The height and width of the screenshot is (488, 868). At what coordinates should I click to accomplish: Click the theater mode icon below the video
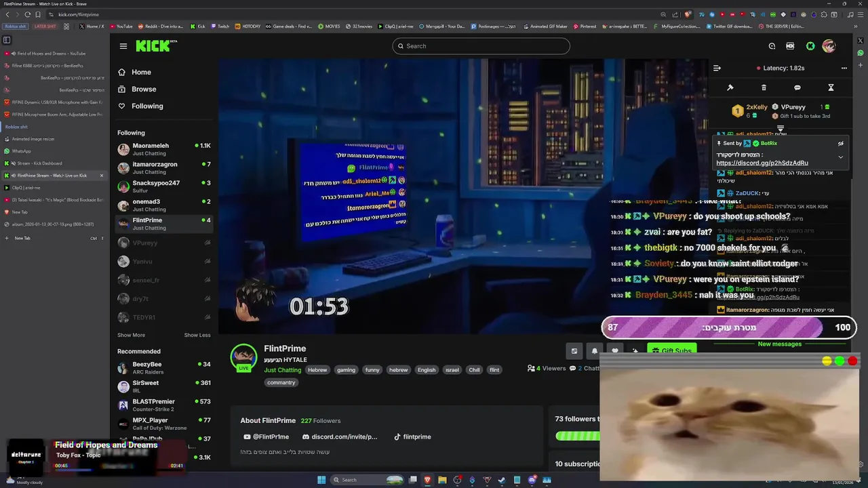574,350
